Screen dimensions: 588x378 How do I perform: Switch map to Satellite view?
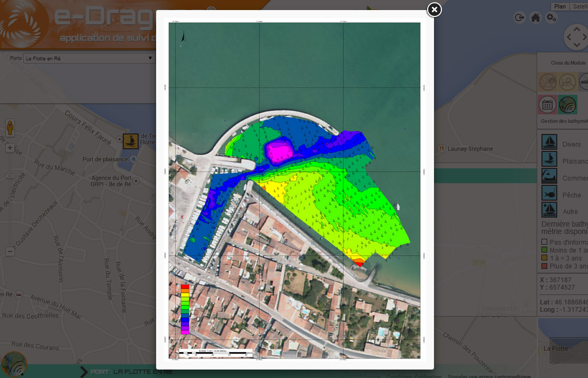579,6
